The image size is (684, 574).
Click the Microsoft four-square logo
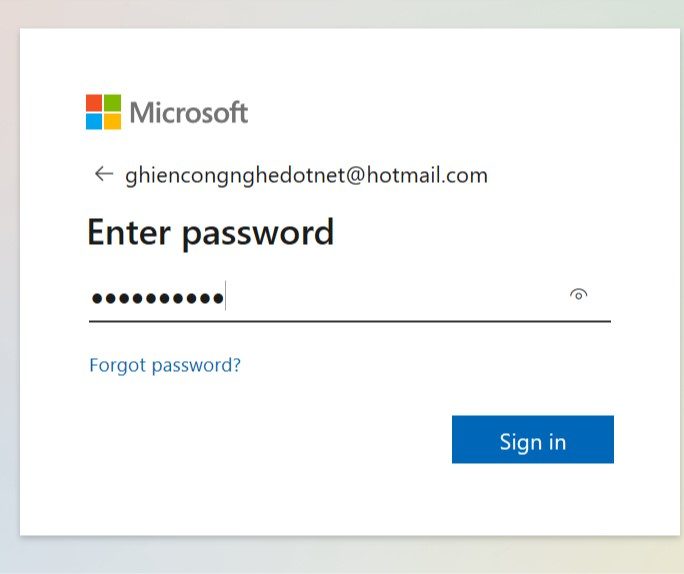[x=103, y=112]
